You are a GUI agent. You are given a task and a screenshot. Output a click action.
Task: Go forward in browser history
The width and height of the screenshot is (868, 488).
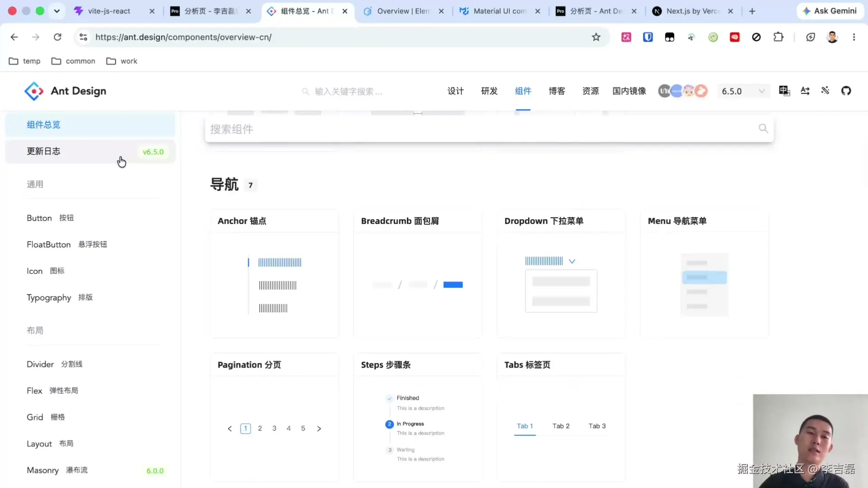pos(36,37)
